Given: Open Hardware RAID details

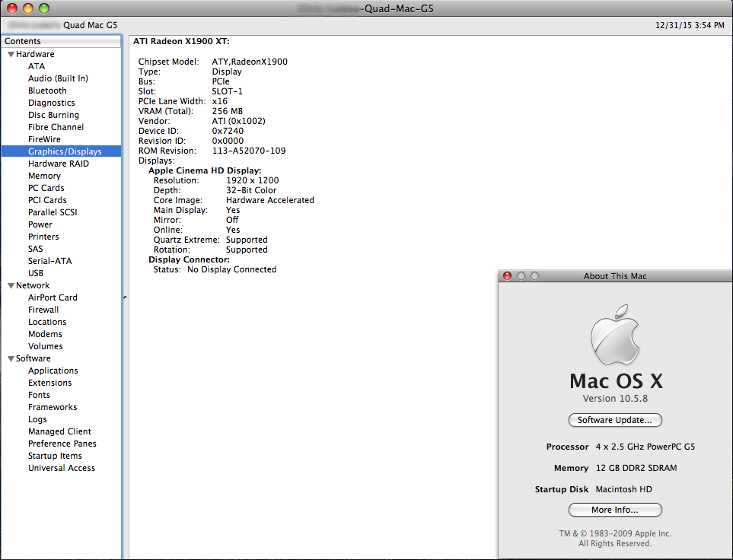Looking at the screenshot, I should coord(59,164).
